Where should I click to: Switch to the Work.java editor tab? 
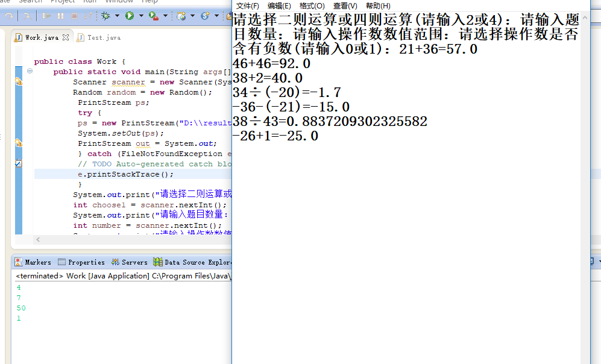[x=42, y=37]
